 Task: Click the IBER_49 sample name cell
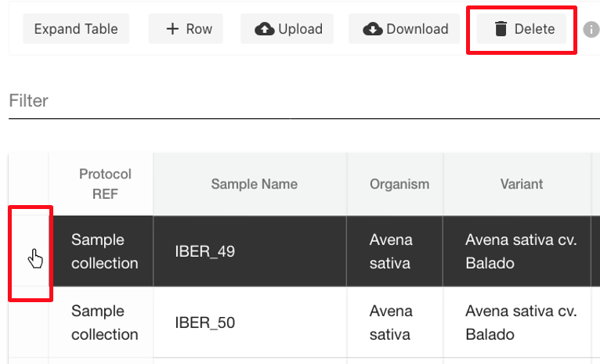click(x=250, y=251)
